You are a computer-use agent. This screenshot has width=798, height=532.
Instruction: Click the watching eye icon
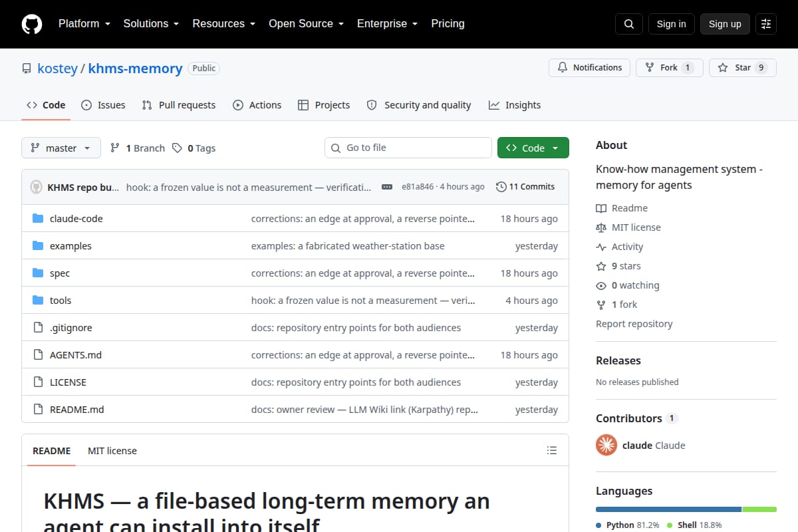(x=601, y=285)
